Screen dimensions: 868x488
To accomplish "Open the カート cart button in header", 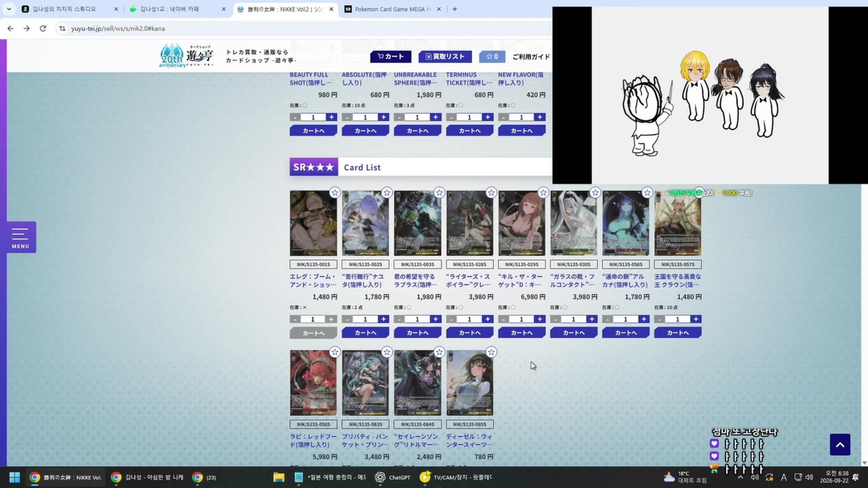I will point(391,56).
